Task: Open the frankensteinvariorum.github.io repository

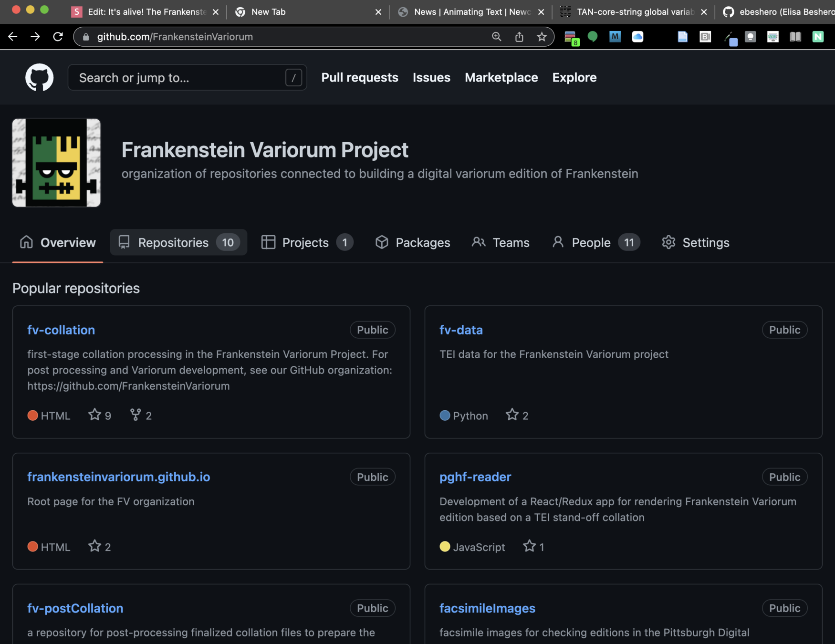Action: click(x=118, y=477)
